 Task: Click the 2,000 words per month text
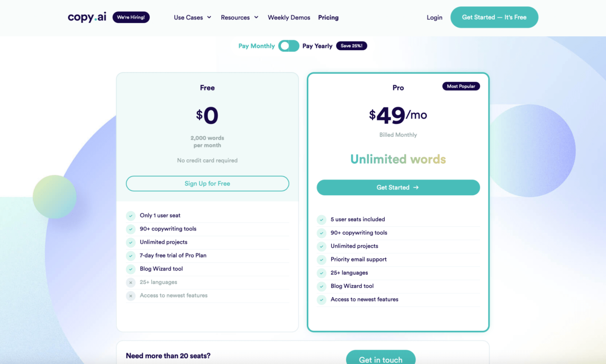click(x=207, y=142)
